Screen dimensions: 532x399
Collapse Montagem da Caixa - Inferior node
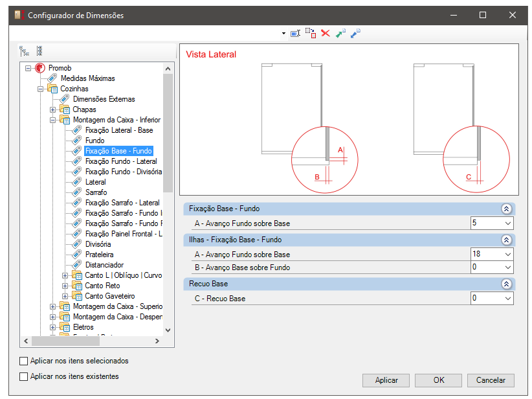(x=52, y=120)
